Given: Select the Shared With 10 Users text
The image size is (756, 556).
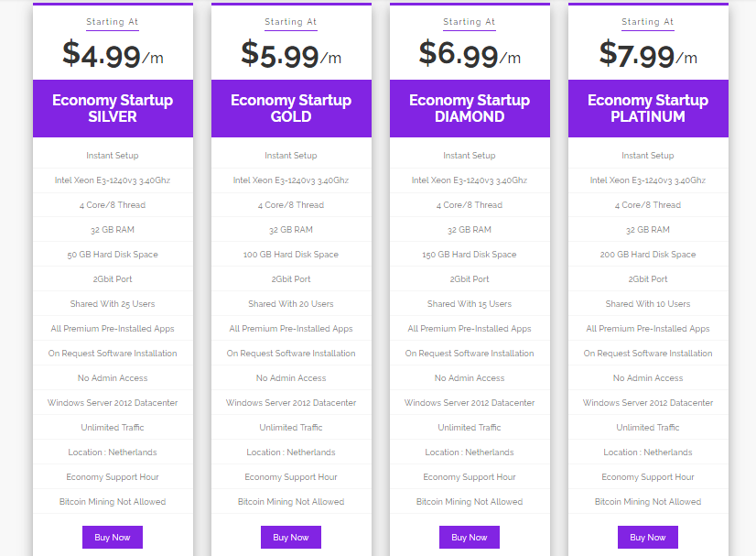Looking at the screenshot, I should (x=648, y=304).
